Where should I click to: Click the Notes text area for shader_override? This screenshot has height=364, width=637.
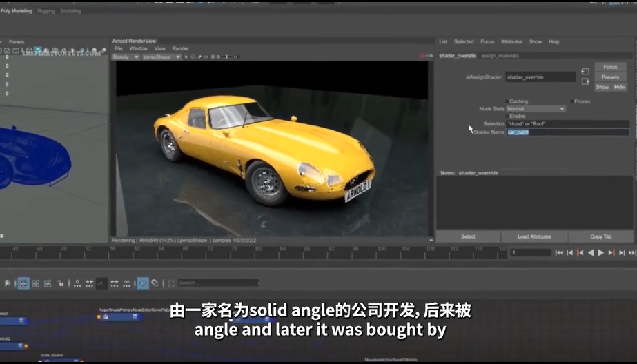pyautogui.click(x=534, y=203)
